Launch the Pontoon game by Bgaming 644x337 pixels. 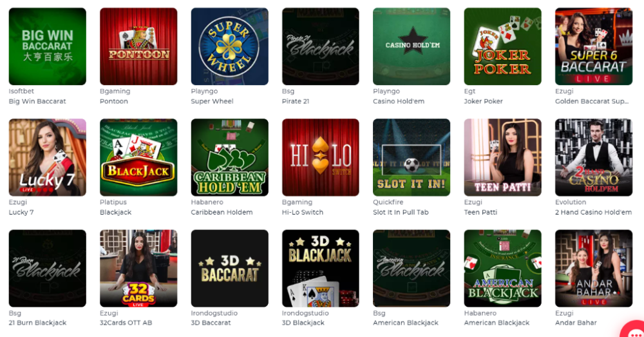pyautogui.click(x=138, y=46)
